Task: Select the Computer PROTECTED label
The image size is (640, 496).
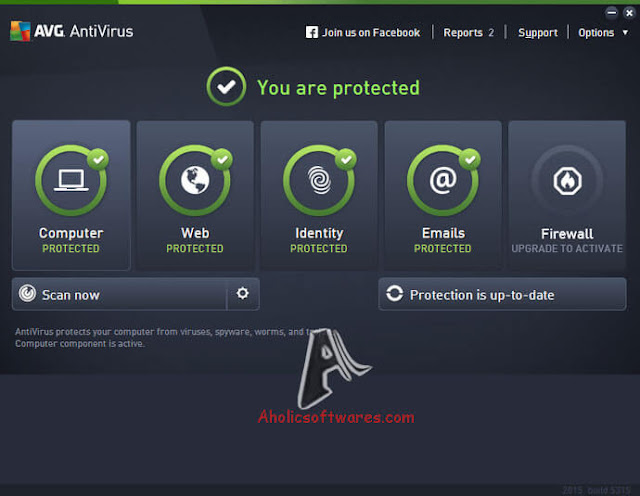Action: pyautogui.click(x=71, y=248)
